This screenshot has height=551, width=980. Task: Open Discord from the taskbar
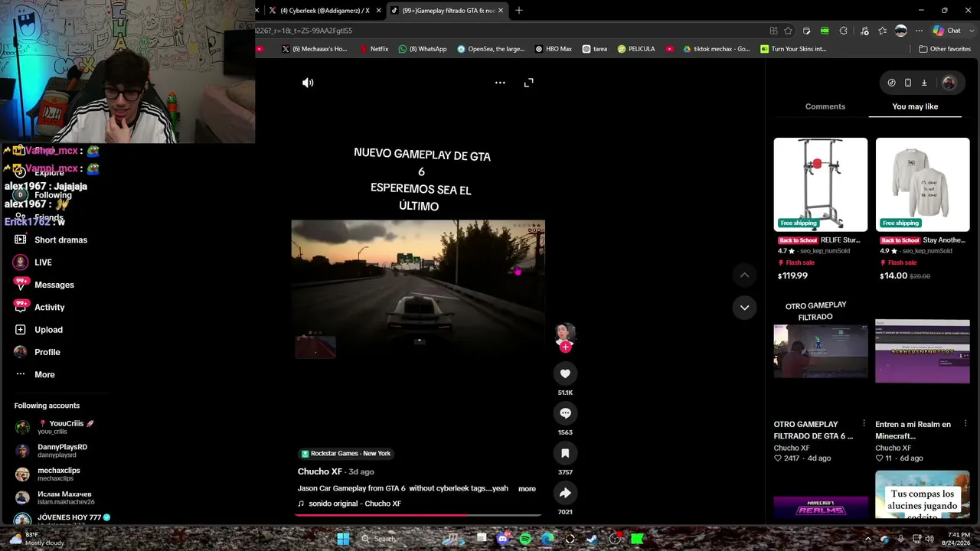502,539
